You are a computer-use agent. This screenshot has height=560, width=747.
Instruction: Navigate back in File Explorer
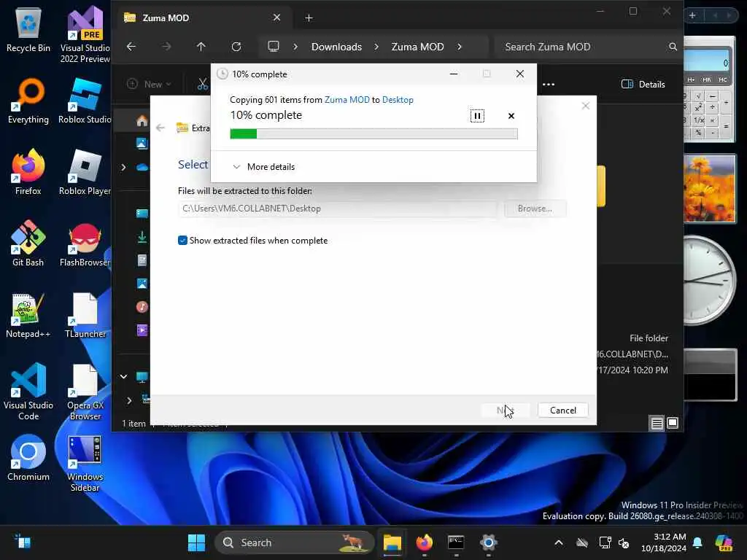[131, 47]
